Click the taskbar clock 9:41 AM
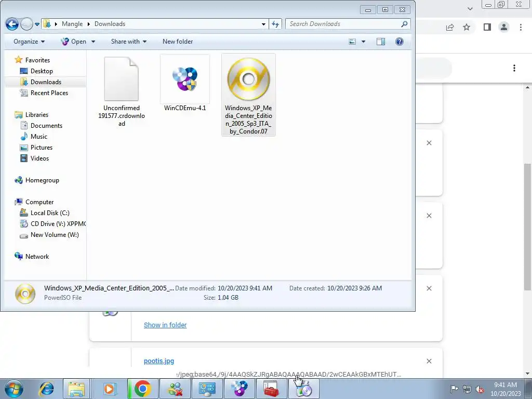 coord(506,385)
